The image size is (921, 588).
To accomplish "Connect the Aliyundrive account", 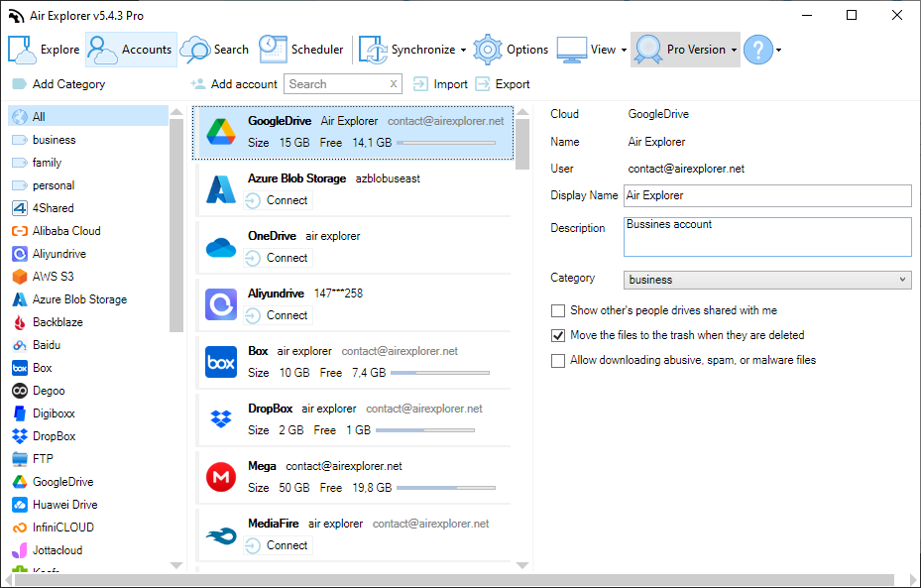I will [279, 315].
